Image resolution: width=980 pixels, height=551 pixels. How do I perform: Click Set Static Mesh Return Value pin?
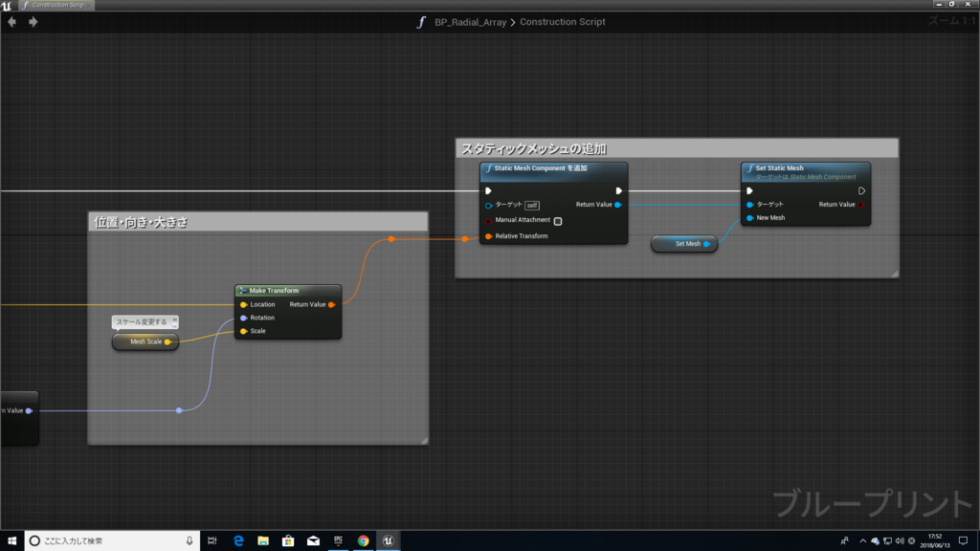pos(860,205)
